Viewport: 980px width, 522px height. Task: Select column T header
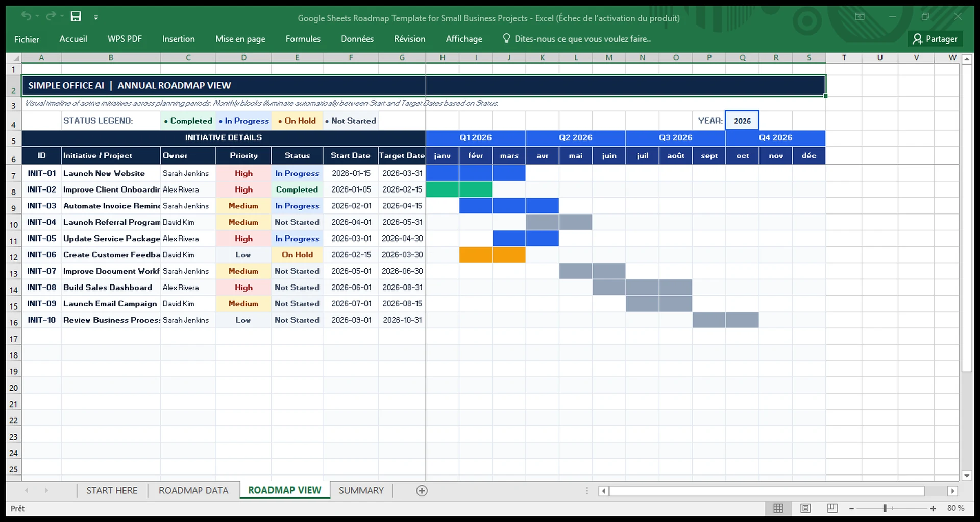pos(844,58)
